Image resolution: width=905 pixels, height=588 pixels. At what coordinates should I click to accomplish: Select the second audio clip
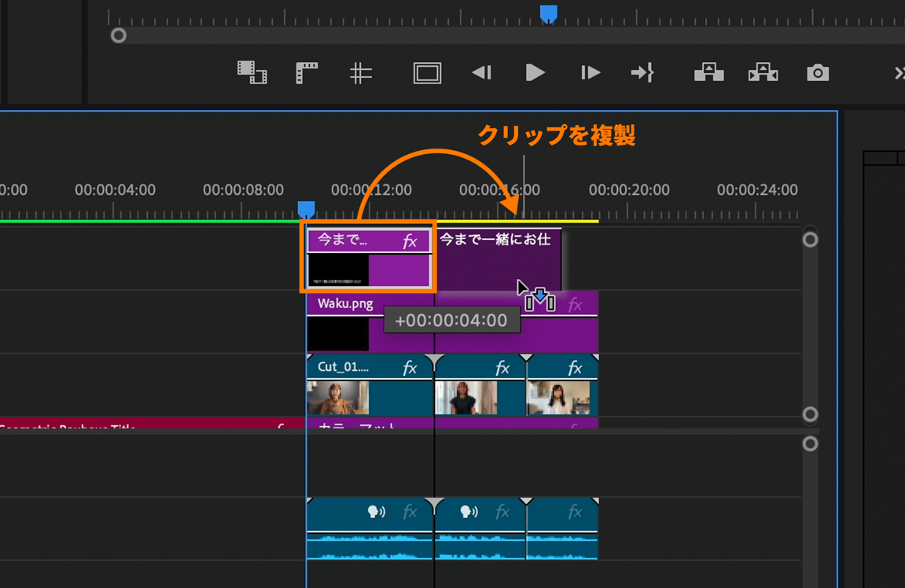480,528
